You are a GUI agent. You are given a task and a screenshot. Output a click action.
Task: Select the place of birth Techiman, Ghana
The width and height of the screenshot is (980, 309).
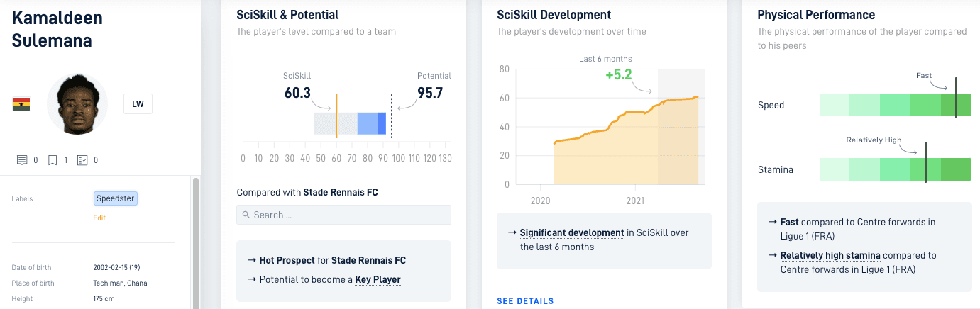pos(119,283)
